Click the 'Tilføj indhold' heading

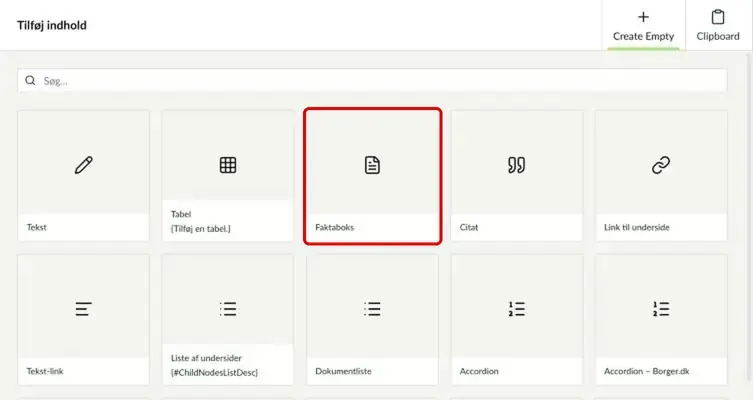point(52,25)
